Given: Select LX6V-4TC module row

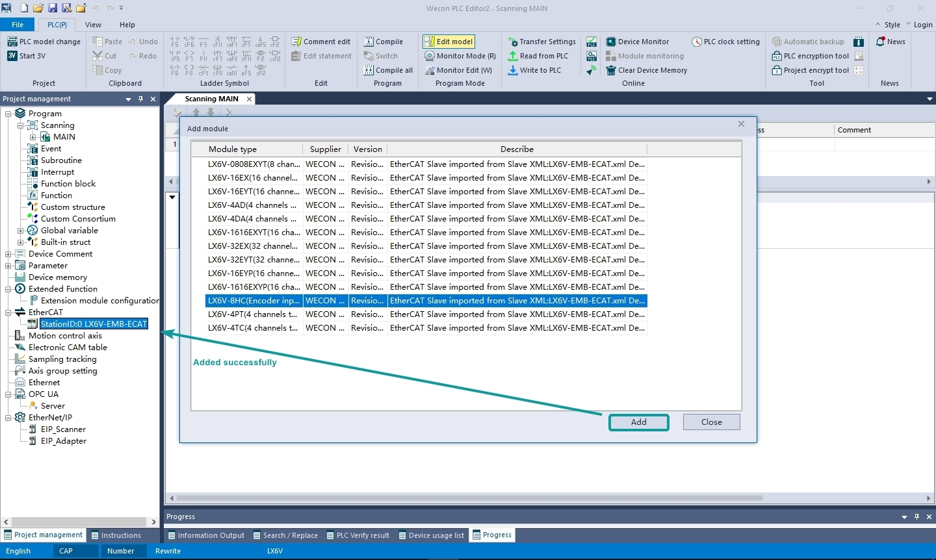Looking at the screenshot, I should pyautogui.click(x=426, y=328).
